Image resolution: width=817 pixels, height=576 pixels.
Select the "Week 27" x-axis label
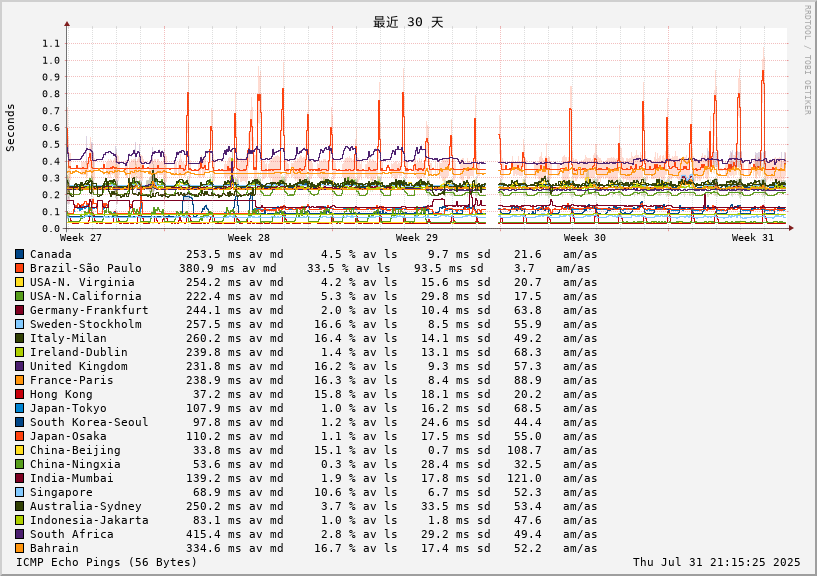coord(81,238)
